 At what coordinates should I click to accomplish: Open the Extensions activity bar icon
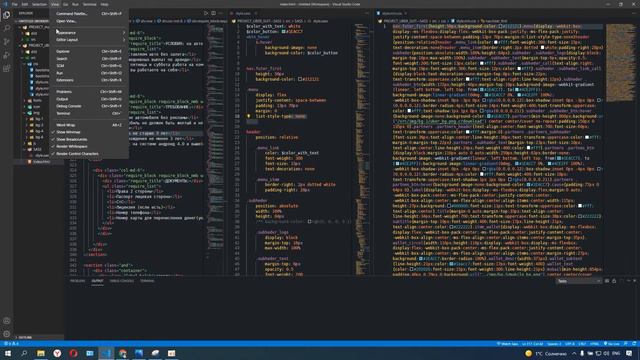(x=7, y=69)
